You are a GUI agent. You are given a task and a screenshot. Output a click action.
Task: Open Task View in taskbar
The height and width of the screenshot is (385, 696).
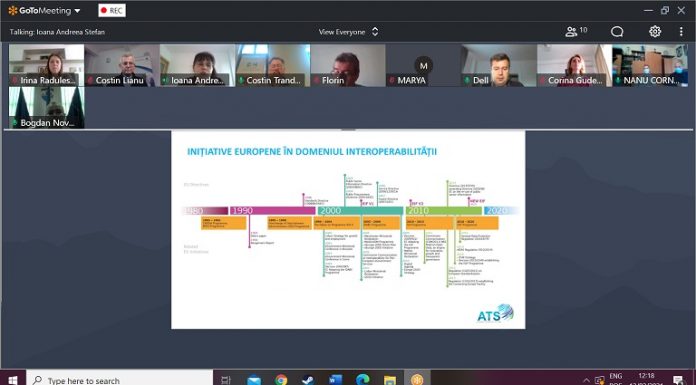[226, 379]
